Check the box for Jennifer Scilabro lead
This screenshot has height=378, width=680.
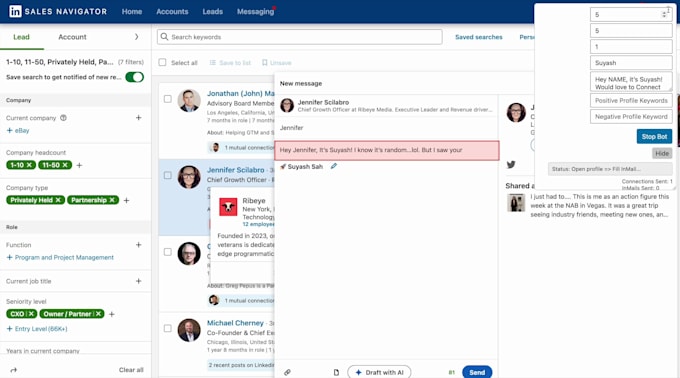point(167,175)
